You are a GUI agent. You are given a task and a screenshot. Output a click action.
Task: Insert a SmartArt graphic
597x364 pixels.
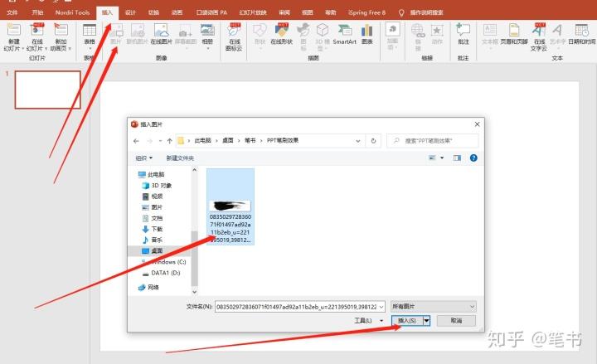point(345,34)
